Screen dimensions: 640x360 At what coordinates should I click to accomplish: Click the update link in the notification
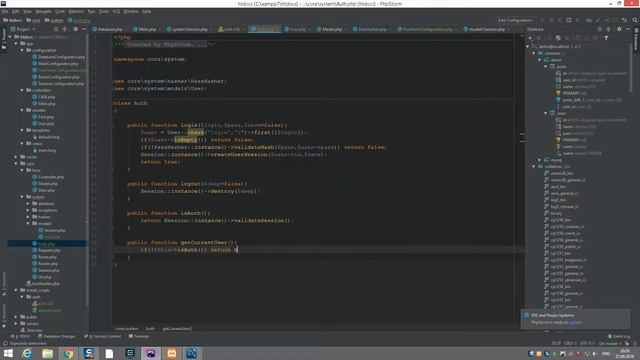click(576, 322)
